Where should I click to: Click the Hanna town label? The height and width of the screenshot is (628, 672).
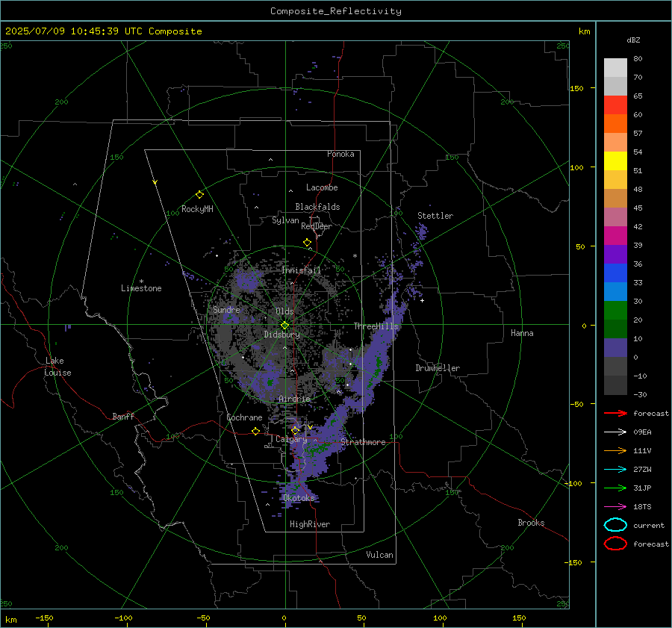522,333
